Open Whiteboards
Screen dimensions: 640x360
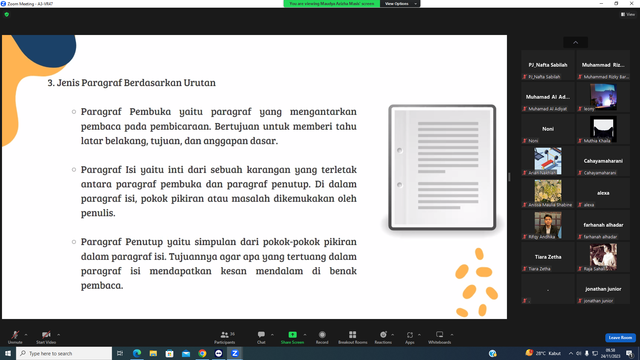click(440, 337)
